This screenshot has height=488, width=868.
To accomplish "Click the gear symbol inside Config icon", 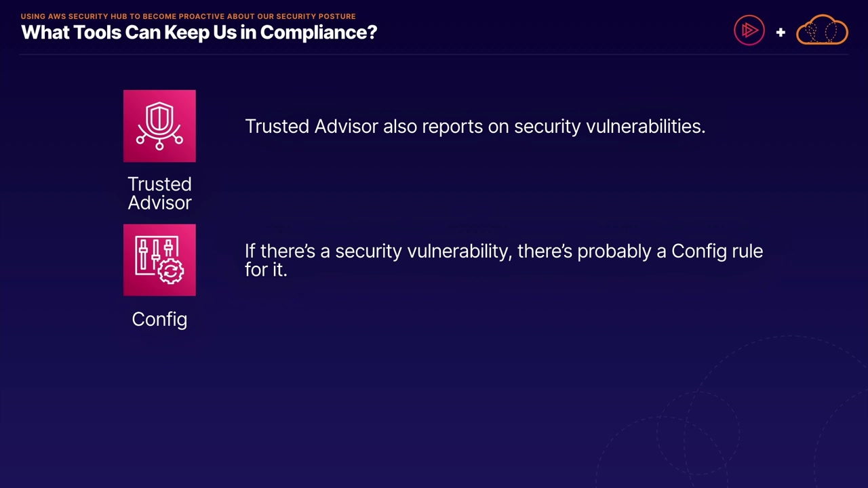I will pos(171,272).
